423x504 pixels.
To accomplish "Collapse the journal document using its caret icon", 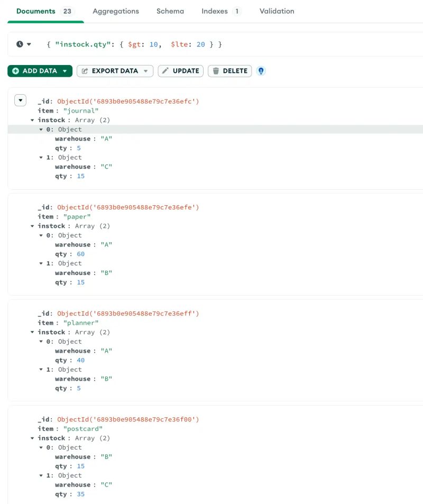I will tap(20, 100).
